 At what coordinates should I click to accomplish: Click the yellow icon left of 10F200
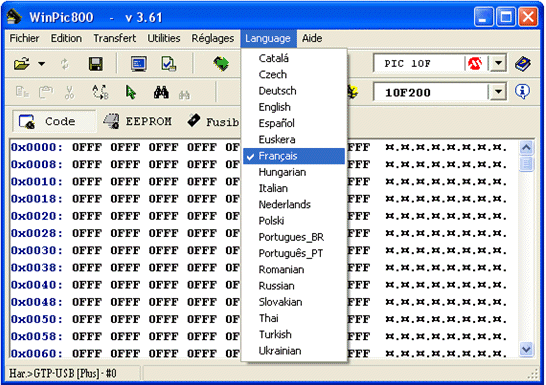coord(353,92)
